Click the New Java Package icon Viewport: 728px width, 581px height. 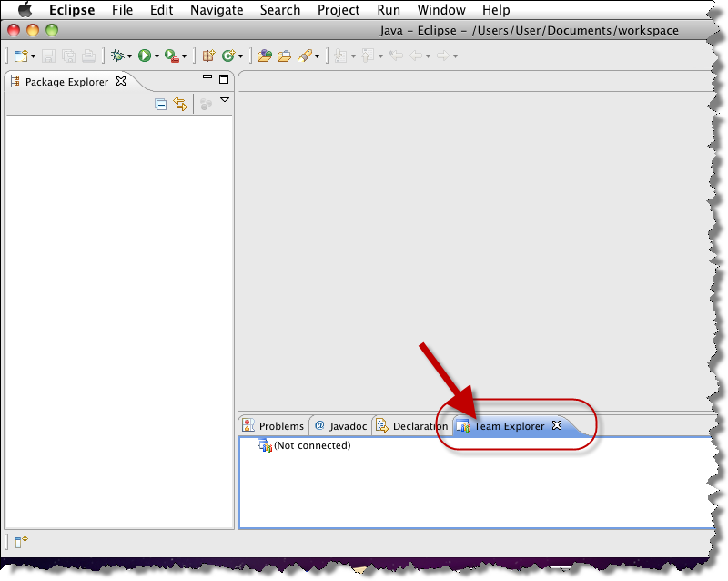pyautogui.click(x=208, y=56)
